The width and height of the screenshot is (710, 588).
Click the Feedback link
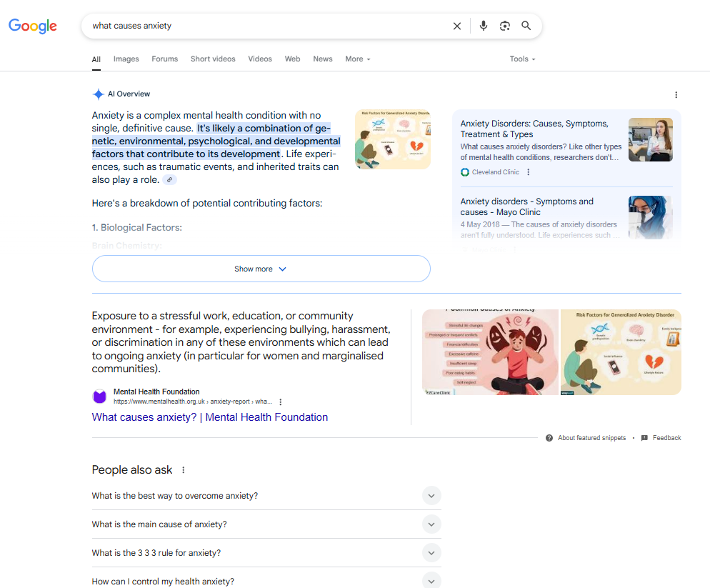coord(666,438)
